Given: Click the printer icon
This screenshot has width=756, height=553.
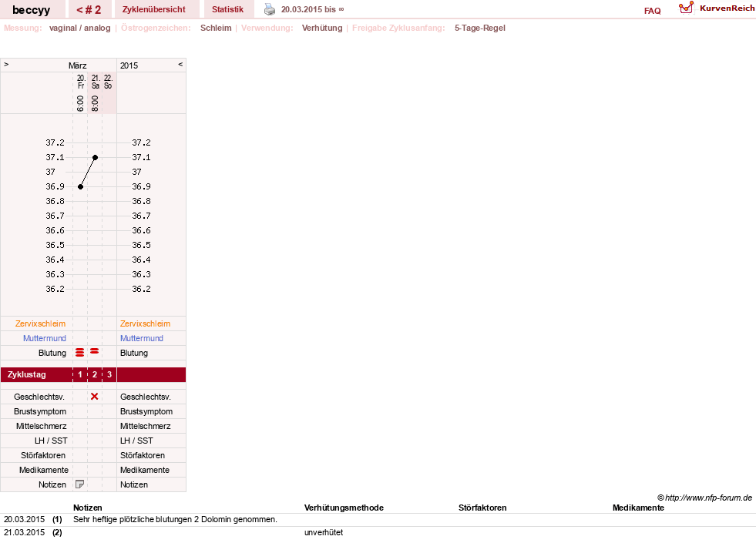Looking at the screenshot, I should (270, 10).
